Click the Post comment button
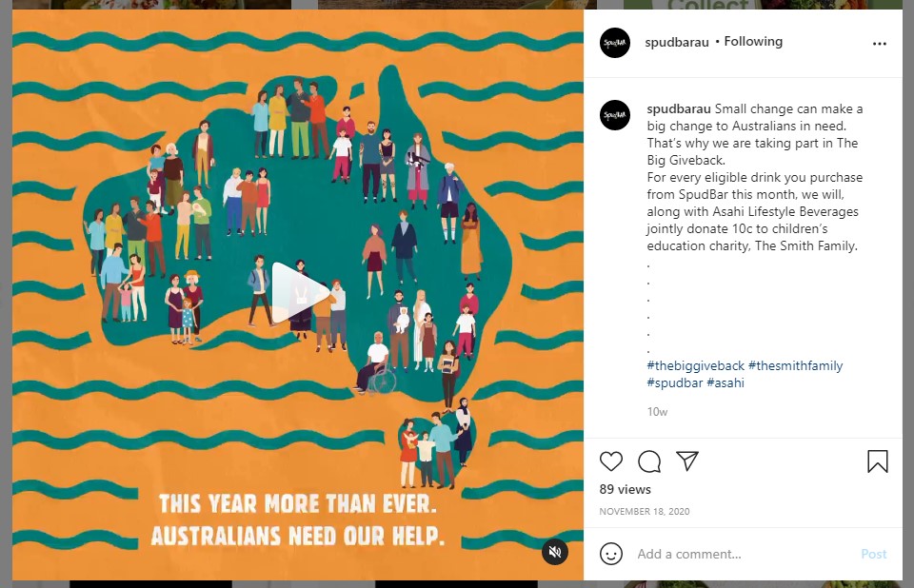Viewport: 914px width, 588px height. point(873,554)
